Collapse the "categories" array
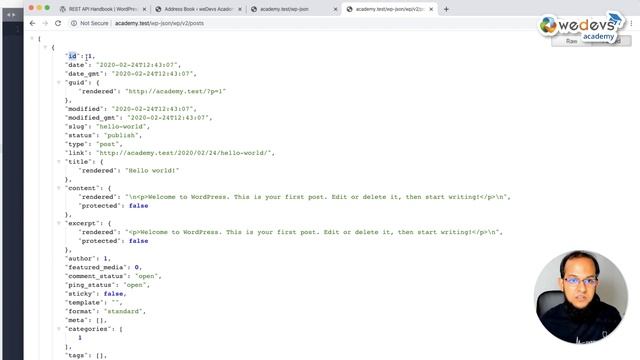 pos(58,329)
